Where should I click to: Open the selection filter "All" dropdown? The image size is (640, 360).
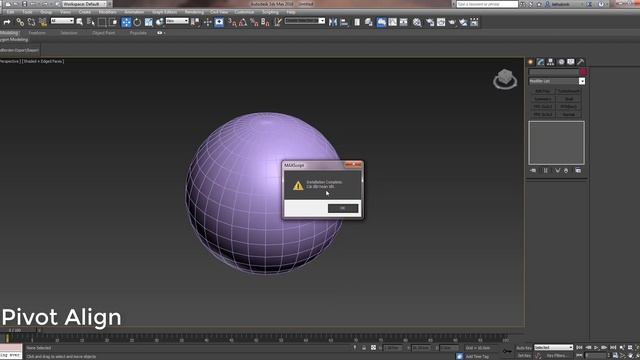pos(62,21)
